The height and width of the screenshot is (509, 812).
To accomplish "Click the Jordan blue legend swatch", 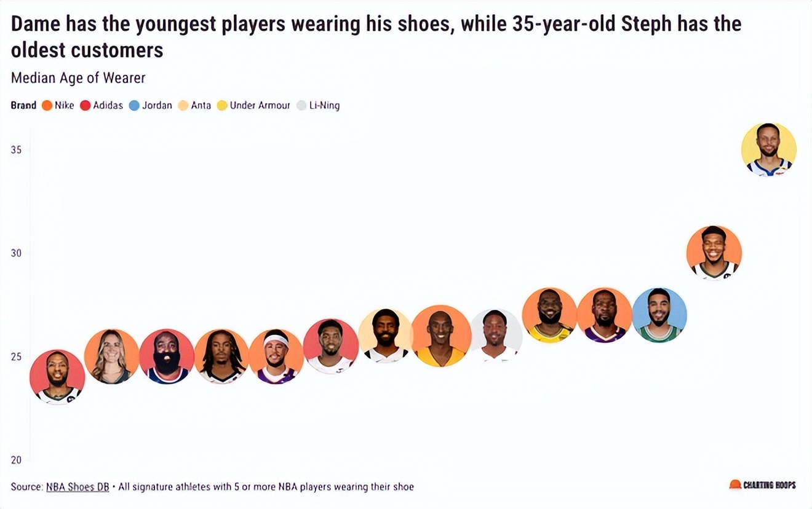I will pos(135,106).
